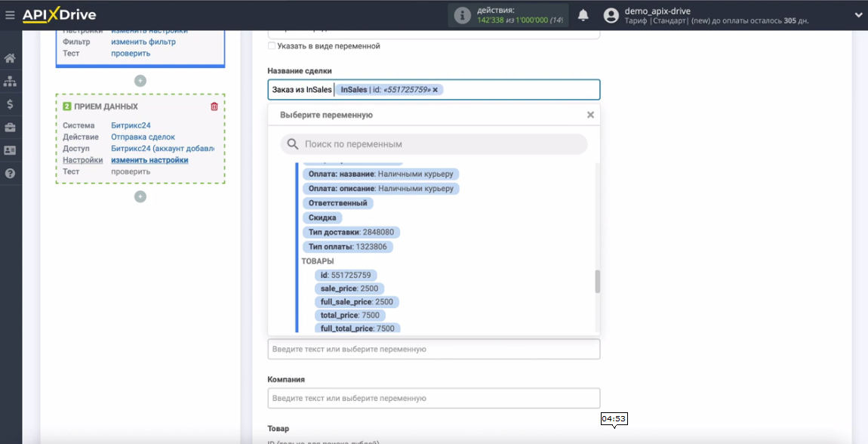This screenshot has width=868, height=444.
Task: Open the help question mark icon
Action: click(10, 173)
